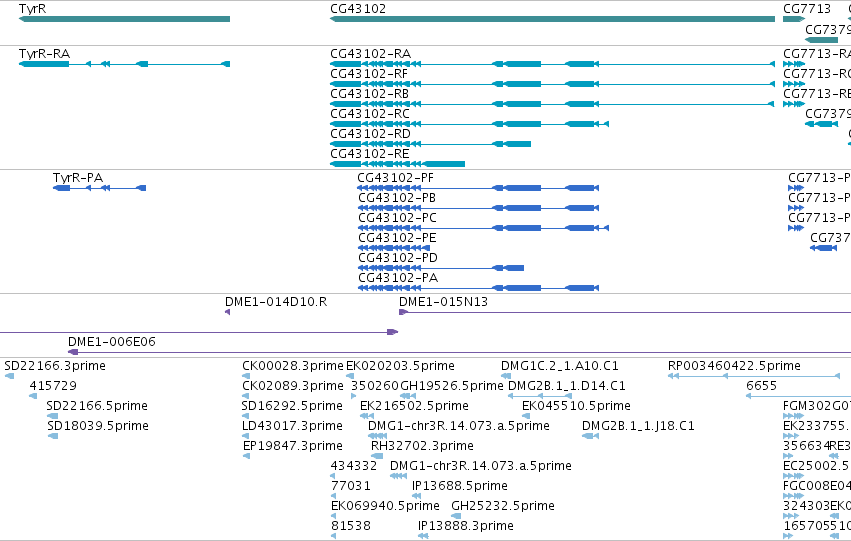Click the CG43102-PA protein label
Viewport: 851px width, 541px height.
click(398, 278)
